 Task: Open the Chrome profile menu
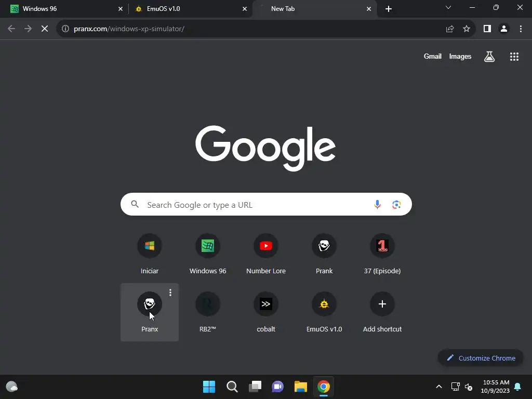pyautogui.click(x=504, y=29)
